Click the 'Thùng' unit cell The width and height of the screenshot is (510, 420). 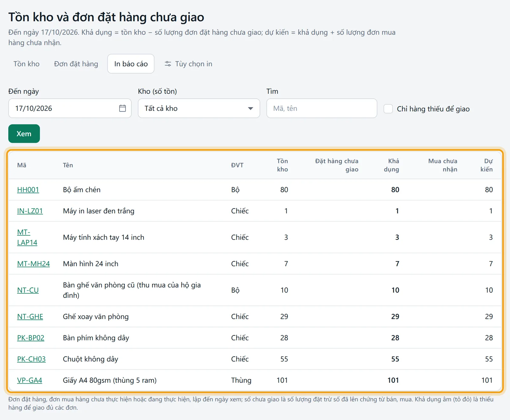pos(241,380)
